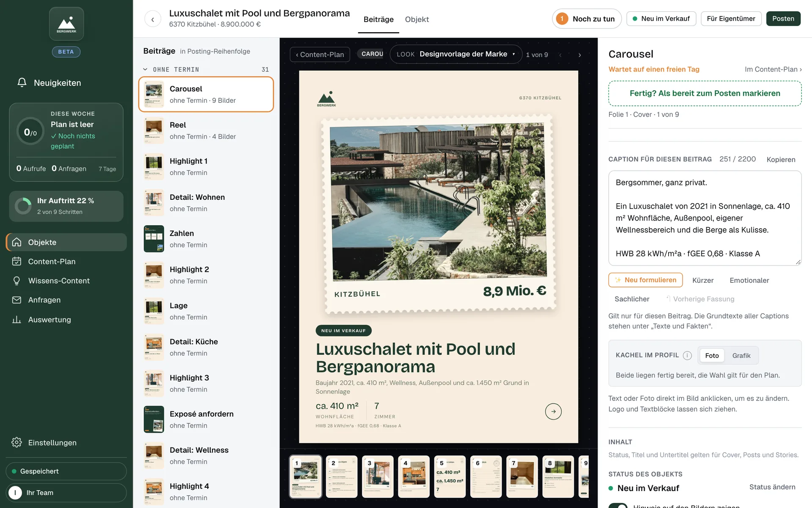Screen dimensions: 812x508
Task: Switch to Objekt tab
Action: (417, 19)
